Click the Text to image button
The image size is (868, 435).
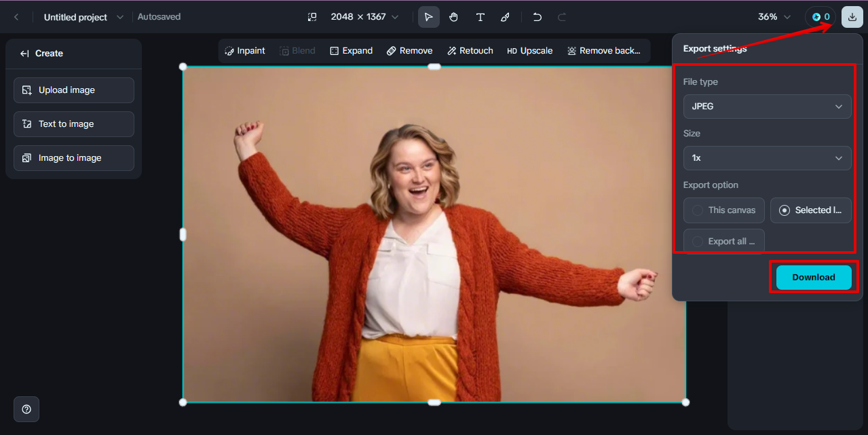(x=74, y=124)
